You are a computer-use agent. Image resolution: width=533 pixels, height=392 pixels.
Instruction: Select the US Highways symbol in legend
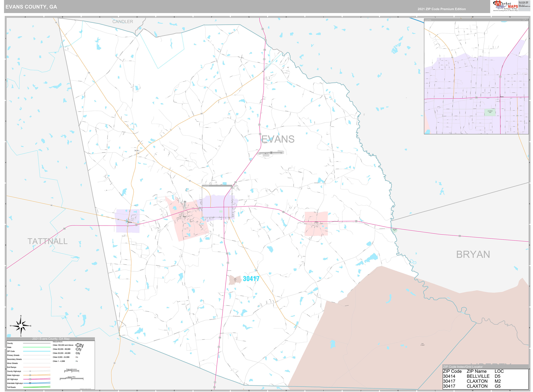pyautogui.click(x=30, y=379)
